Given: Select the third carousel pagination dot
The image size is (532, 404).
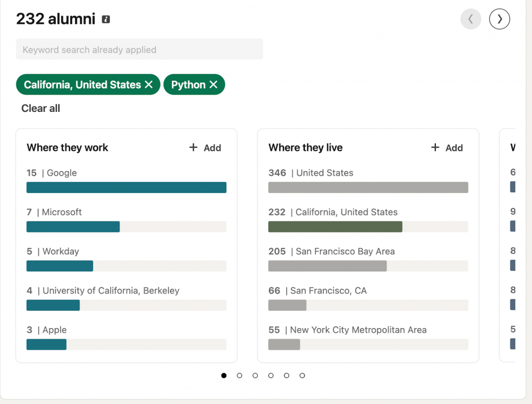Looking at the screenshot, I should click(x=255, y=375).
